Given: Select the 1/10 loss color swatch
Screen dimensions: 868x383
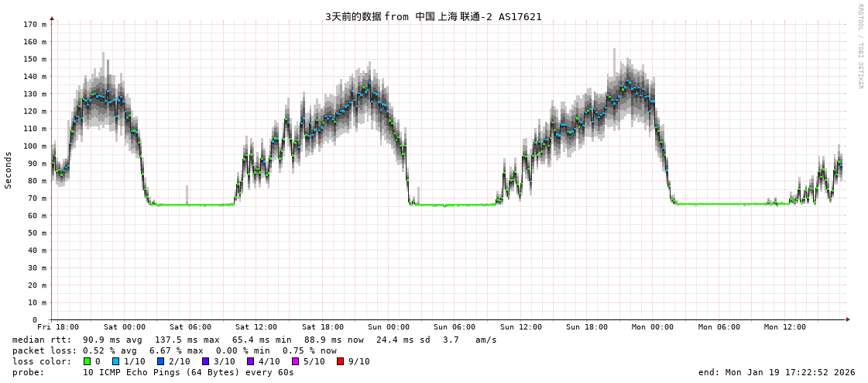Looking at the screenshot, I should (x=115, y=361).
